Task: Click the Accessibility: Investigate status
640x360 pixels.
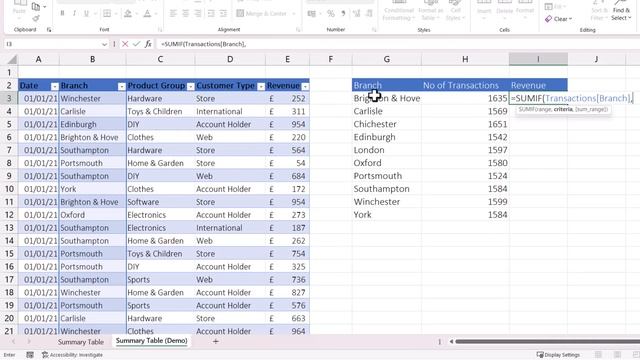Action: 72,355
